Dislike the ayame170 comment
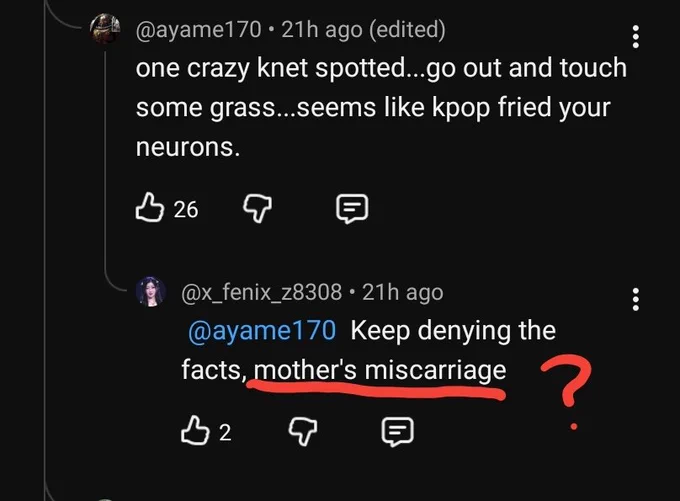 click(x=257, y=208)
